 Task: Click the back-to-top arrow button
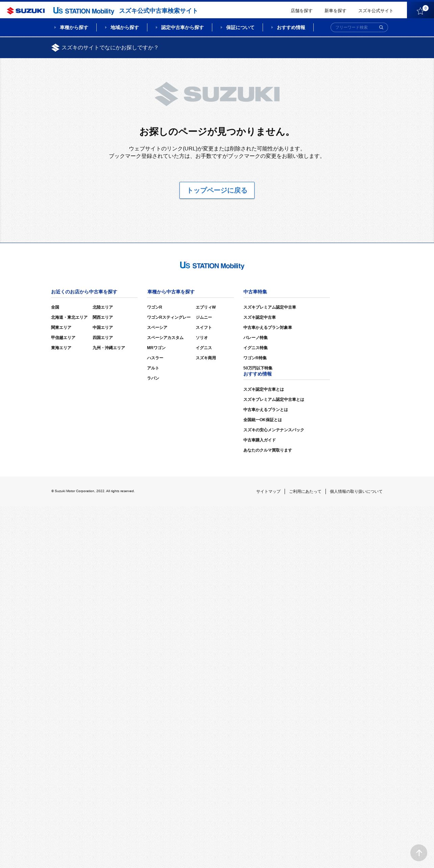(419, 853)
